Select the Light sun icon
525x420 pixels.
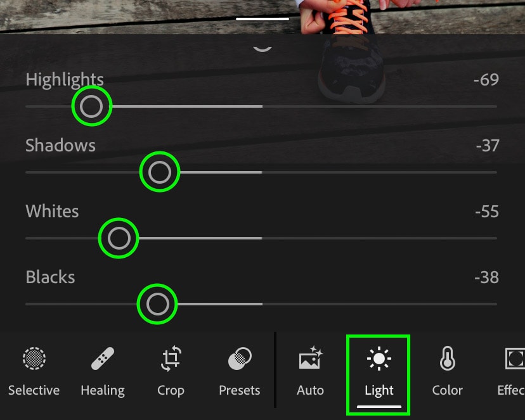pyautogui.click(x=379, y=359)
